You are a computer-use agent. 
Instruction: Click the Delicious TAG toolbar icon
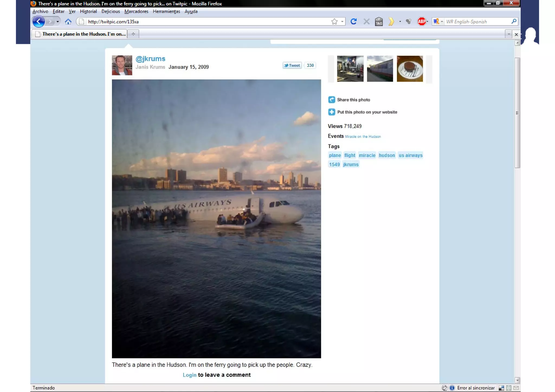tap(379, 22)
